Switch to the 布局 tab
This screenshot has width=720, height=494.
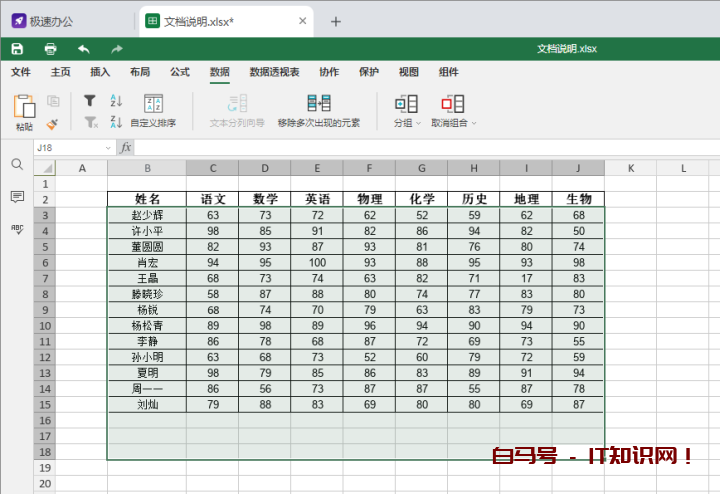tap(140, 72)
